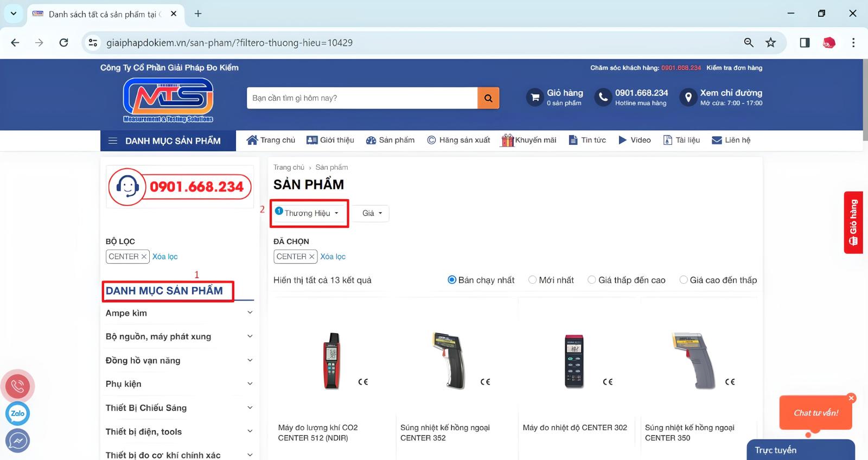Click Xóa lọc link under ĐÃ CHỌN

(x=333, y=257)
